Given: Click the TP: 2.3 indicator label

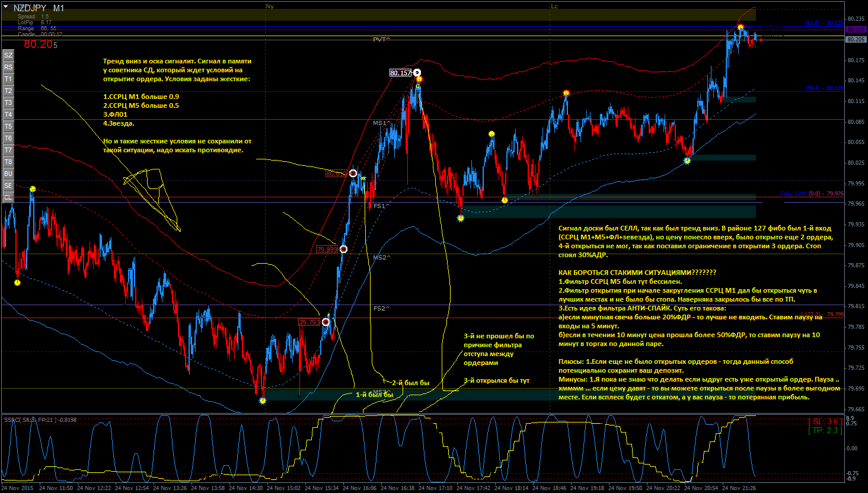Looking at the screenshot, I should click(824, 430).
